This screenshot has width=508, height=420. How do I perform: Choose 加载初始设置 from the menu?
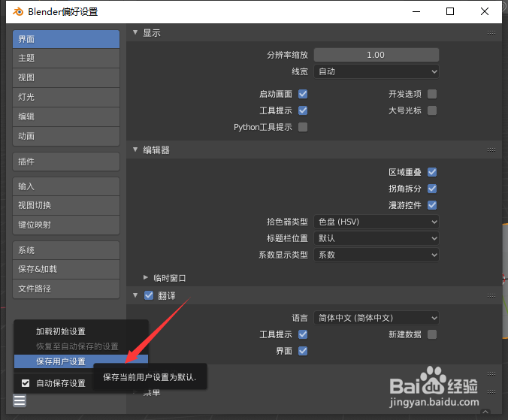(81, 331)
